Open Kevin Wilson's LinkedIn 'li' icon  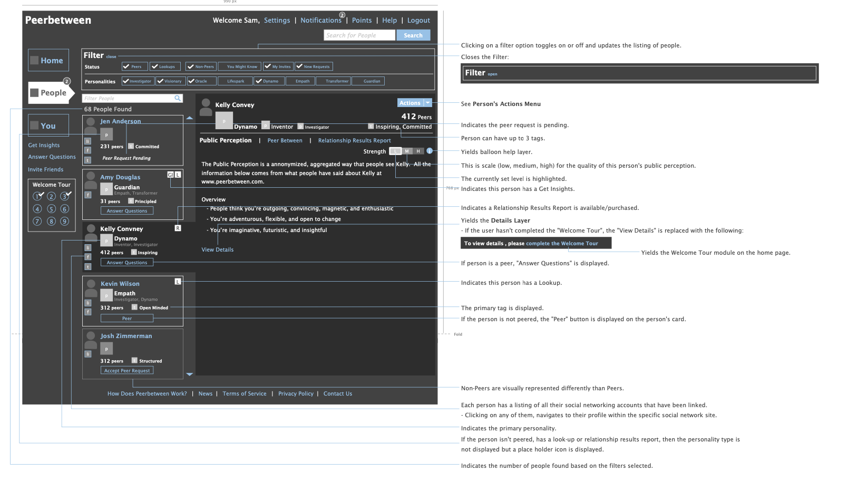(x=88, y=303)
